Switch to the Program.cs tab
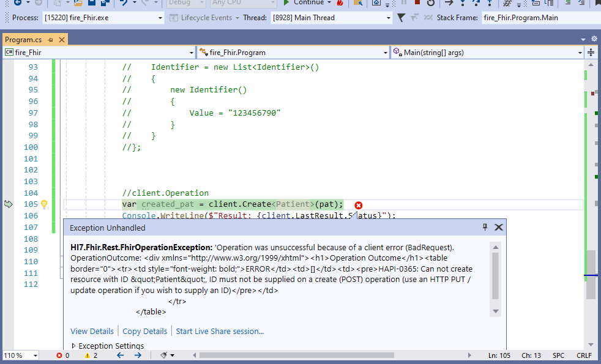The height and width of the screenshot is (364, 601). [x=24, y=39]
